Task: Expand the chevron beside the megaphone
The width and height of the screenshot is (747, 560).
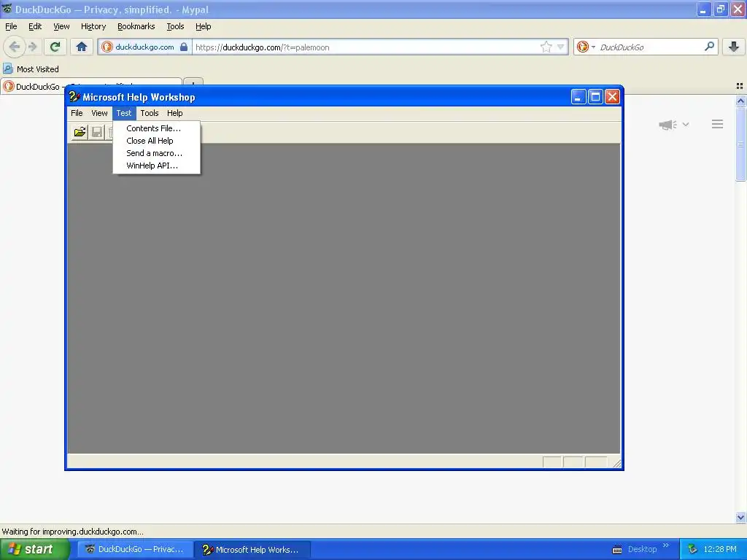Action: coord(686,124)
